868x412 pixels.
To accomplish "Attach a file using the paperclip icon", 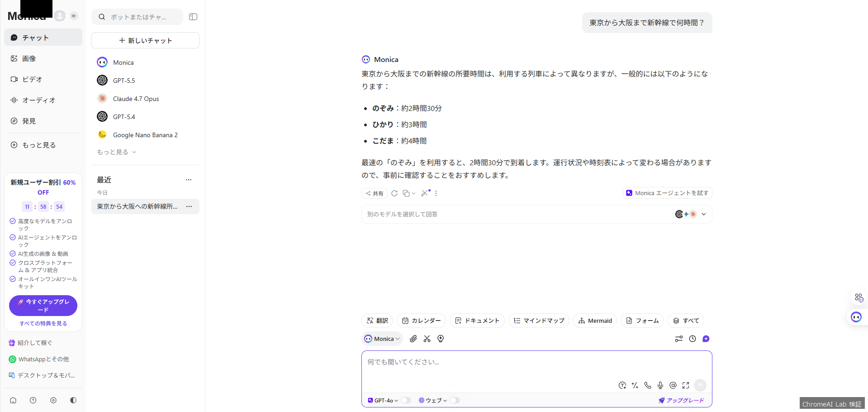I will coord(413,339).
